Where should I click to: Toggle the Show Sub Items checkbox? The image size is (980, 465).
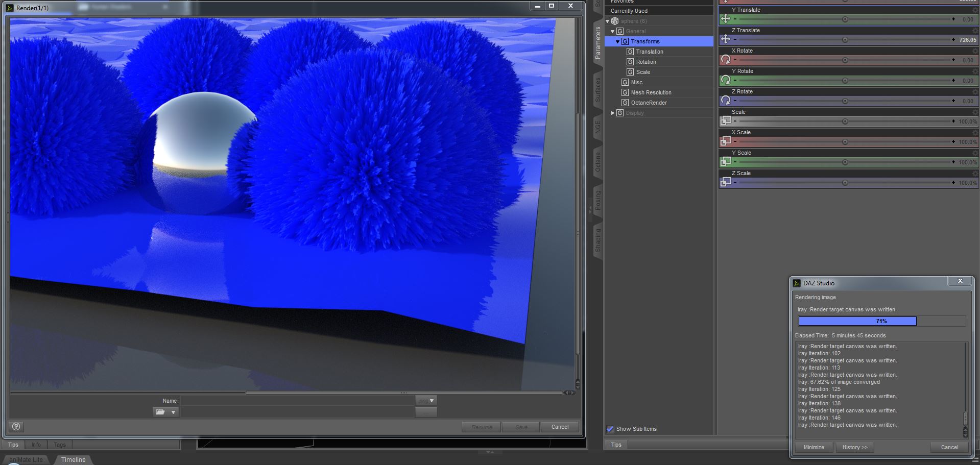click(x=610, y=429)
